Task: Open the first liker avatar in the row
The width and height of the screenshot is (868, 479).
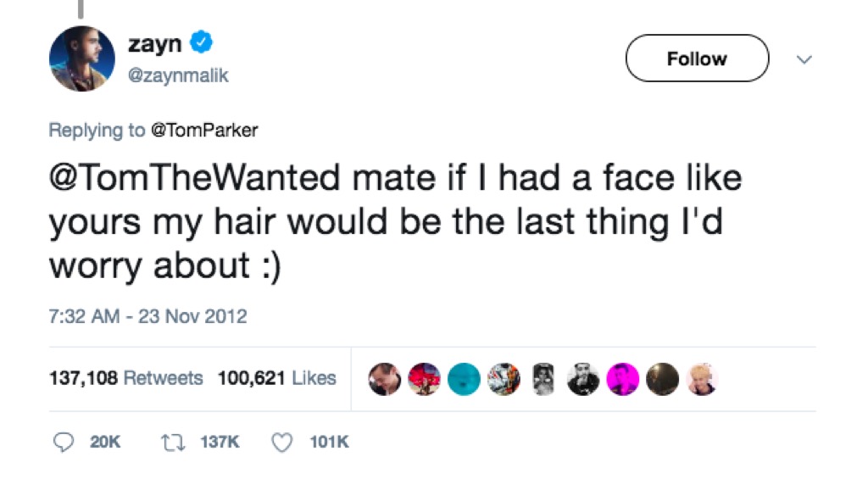Action: click(x=383, y=379)
